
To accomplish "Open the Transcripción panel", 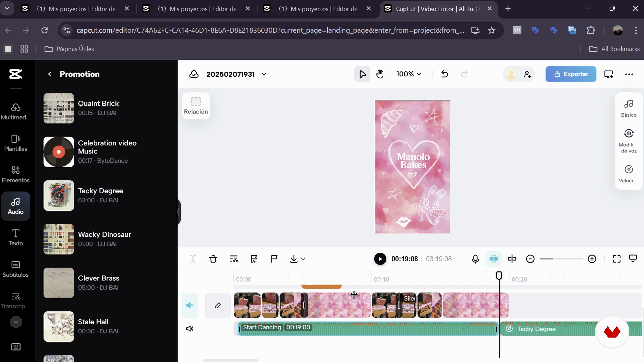I will 15,300.
